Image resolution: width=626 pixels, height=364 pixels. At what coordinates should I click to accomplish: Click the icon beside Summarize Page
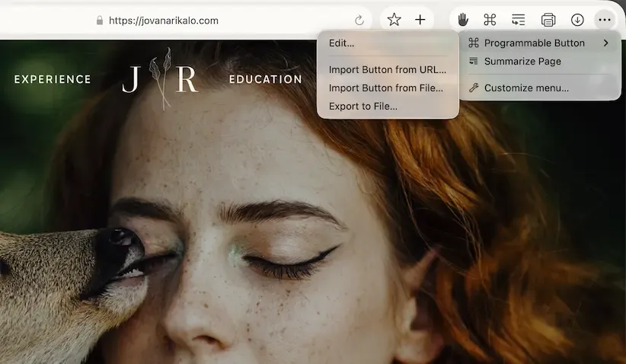[474, 61]
